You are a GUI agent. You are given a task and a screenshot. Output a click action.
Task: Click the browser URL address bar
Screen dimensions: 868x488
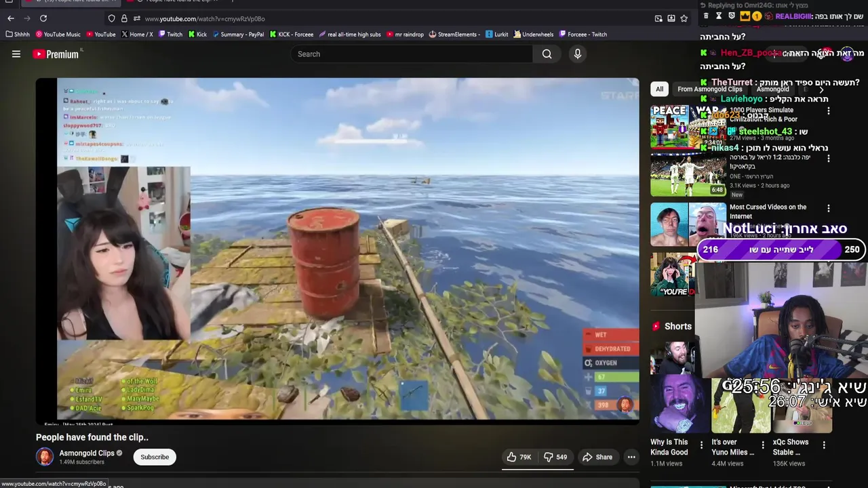393,18
